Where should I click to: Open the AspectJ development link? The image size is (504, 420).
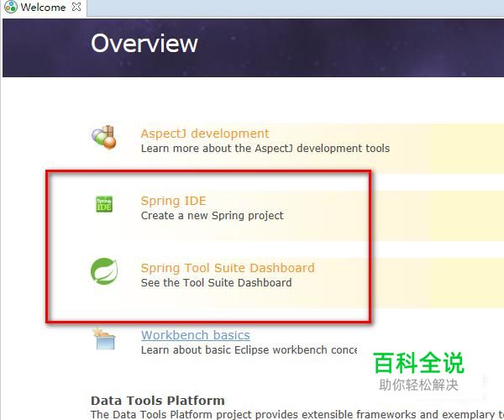point(205,134)
